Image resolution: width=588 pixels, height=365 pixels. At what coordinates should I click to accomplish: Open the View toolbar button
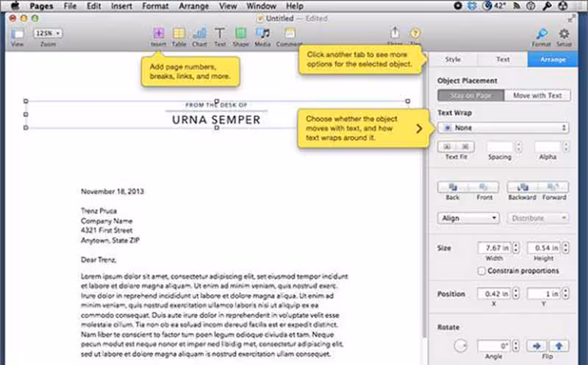point(17,34)
